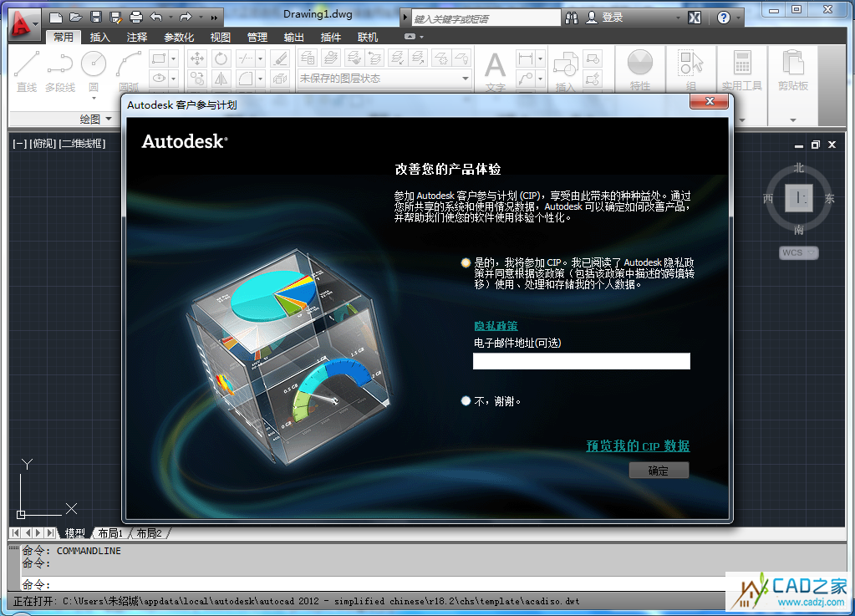The height and width of the screenshot is (616, 855).
Task: Click the Text (文字) tool icon
Action: click(x=495, y=71)
